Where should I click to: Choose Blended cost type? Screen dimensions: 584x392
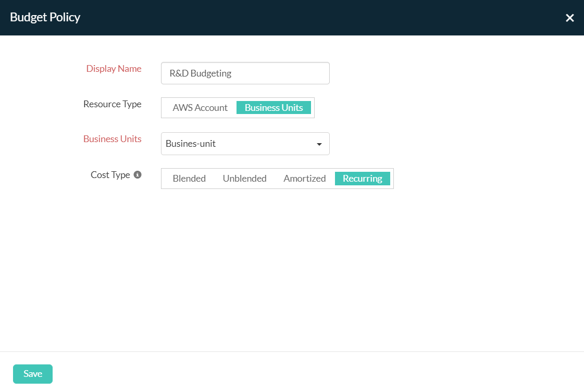[189, 179]
